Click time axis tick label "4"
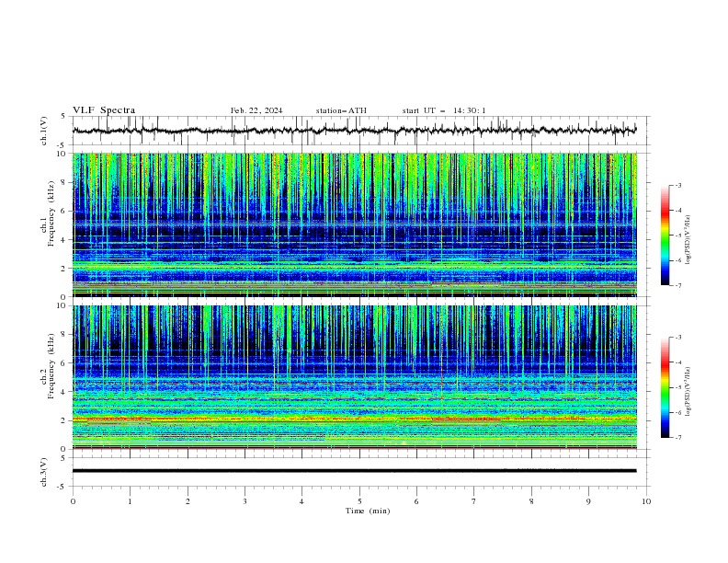This screenshot has width=728, height=563. 301,501
